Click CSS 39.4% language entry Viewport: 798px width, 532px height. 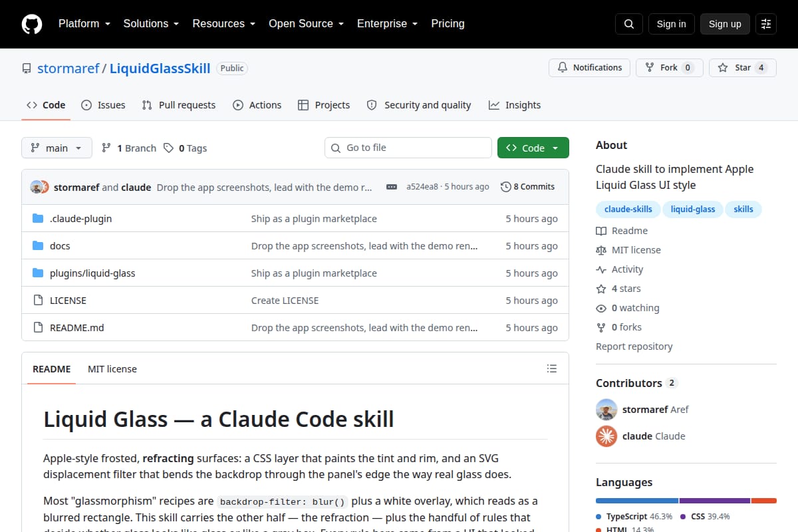[x=705, y=517]
